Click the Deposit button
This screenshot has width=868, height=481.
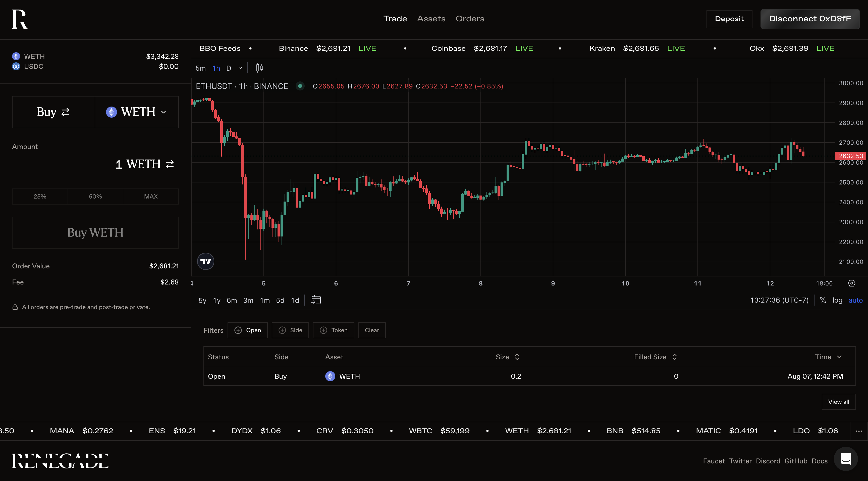point(729,19)
